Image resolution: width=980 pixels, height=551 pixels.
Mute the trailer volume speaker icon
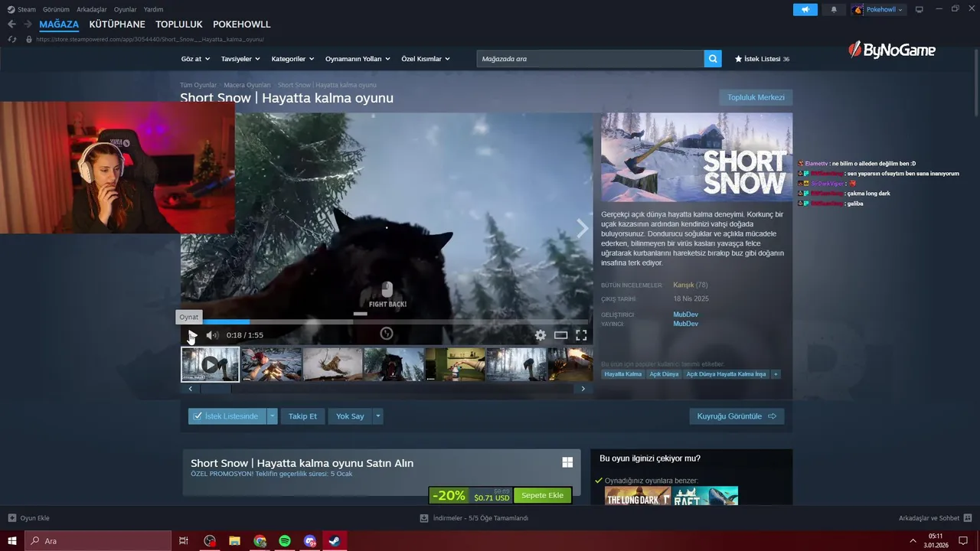pyautogui.click(x=212, y=335)
